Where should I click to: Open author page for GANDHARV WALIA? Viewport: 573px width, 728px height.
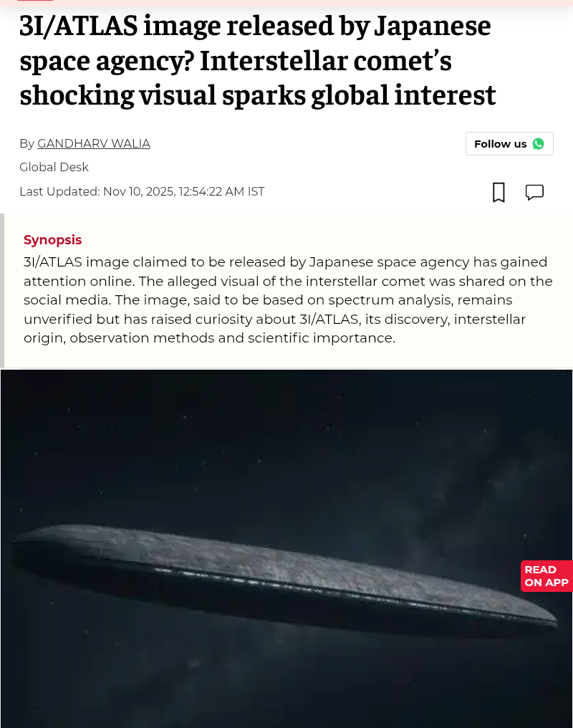click(x=94, y=143)
